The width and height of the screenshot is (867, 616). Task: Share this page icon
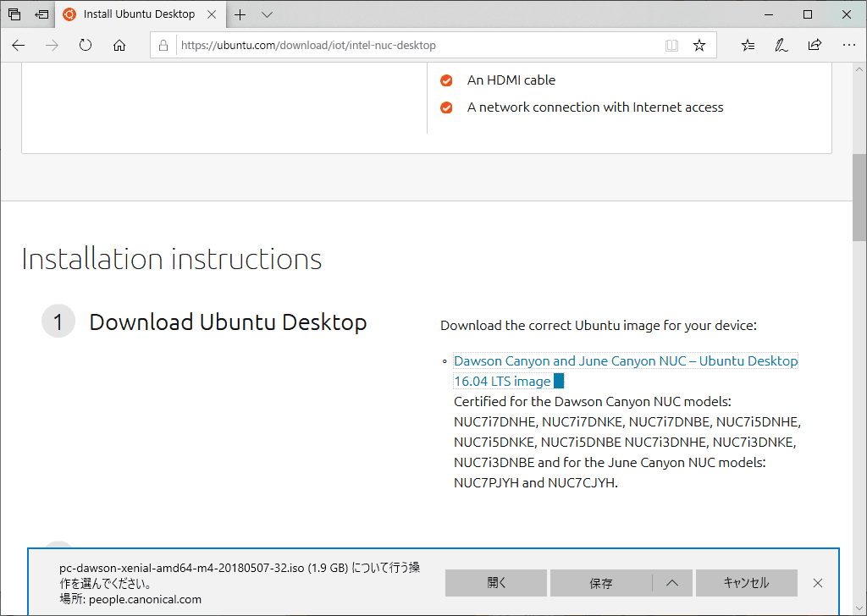tap(815, 46)
